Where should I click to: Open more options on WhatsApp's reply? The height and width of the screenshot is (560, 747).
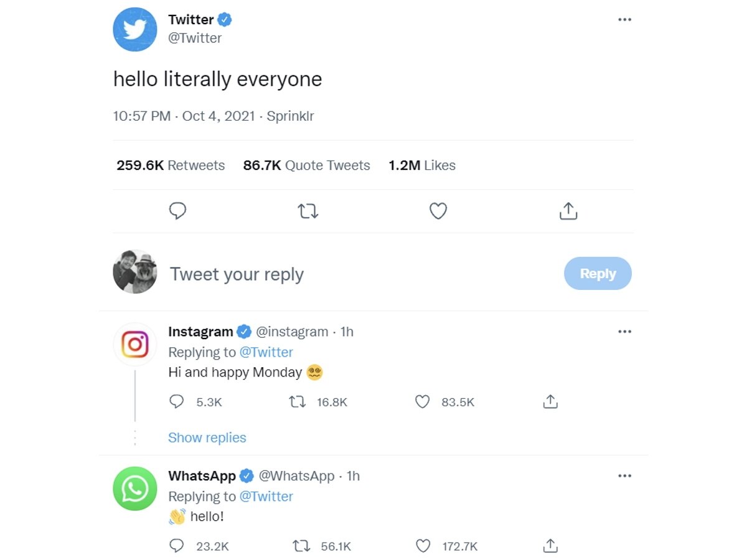(624, 476)
